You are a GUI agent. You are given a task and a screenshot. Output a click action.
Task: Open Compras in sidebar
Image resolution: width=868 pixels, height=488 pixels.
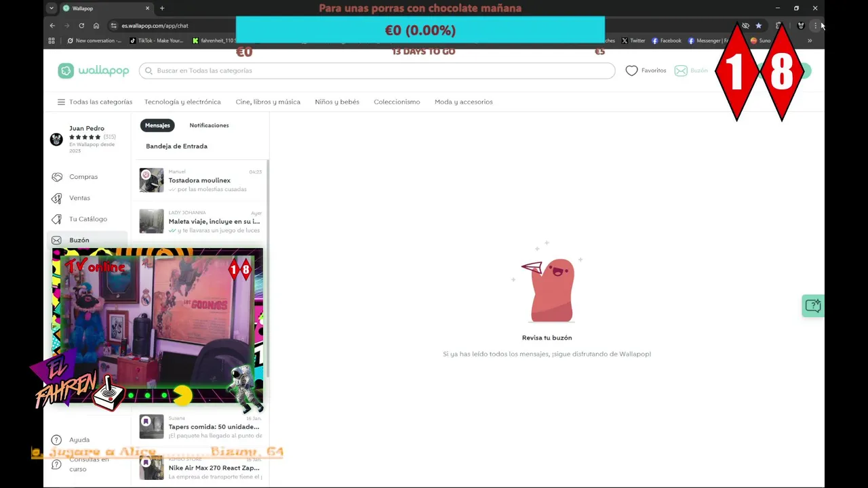83,177
